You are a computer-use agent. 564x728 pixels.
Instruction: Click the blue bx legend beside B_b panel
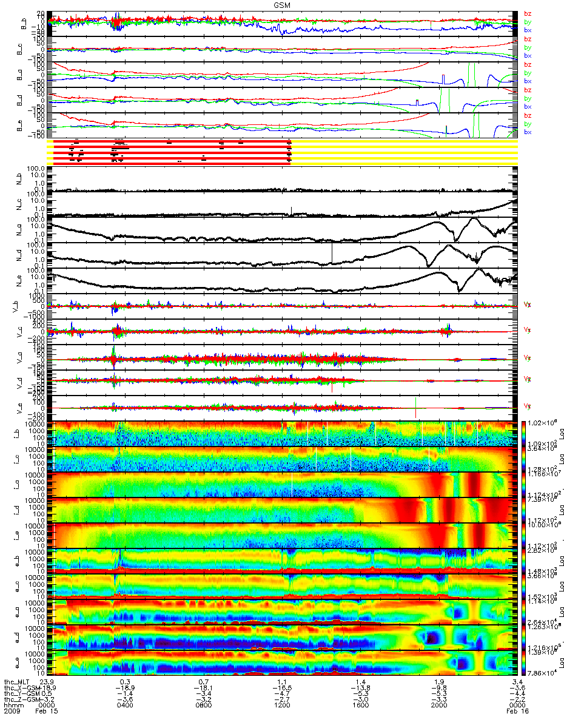pos(528,30)
